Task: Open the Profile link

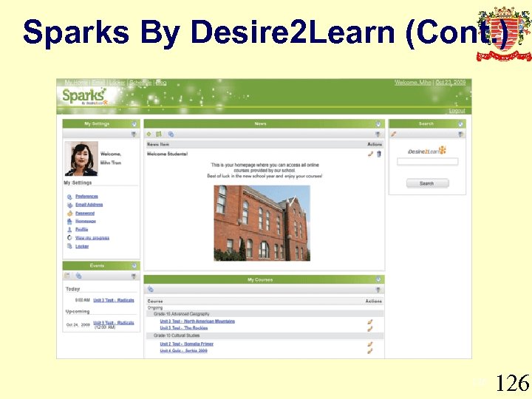Action: (81, 229)
